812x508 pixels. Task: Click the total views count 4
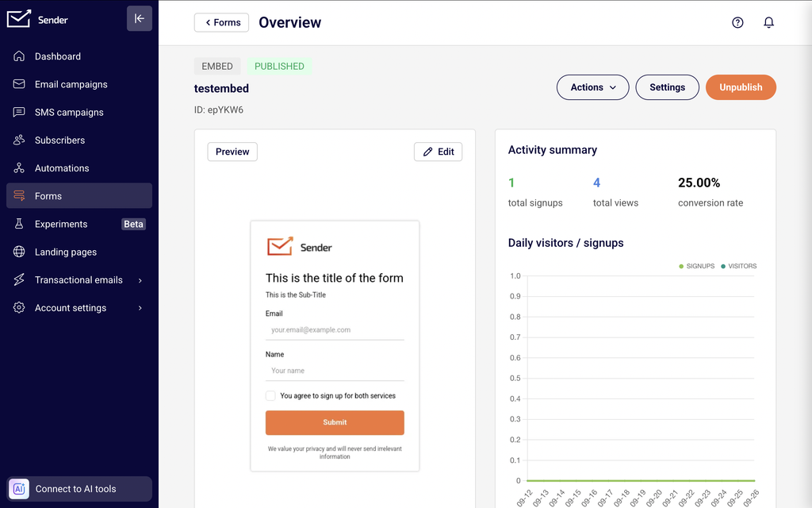pyautogui.click(x=596, y=183)
